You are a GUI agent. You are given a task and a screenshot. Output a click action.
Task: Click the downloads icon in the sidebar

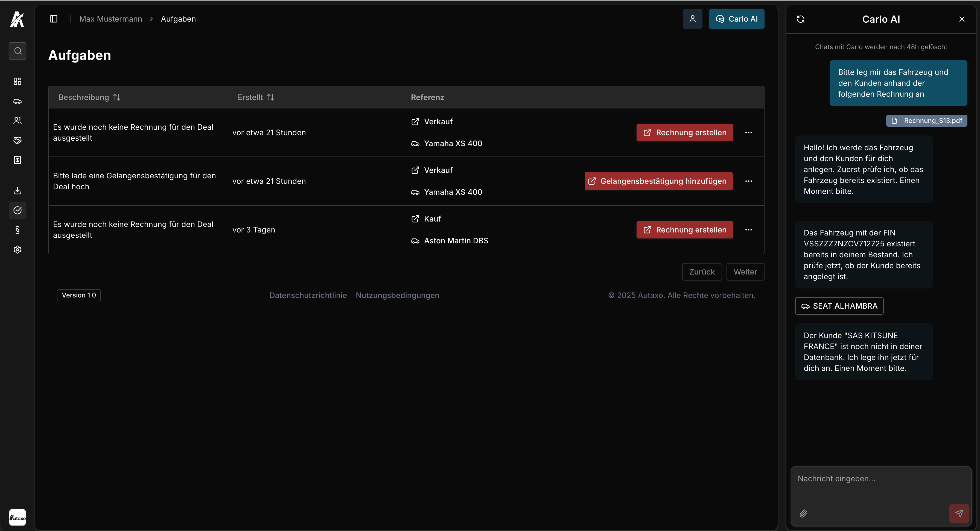17,190
